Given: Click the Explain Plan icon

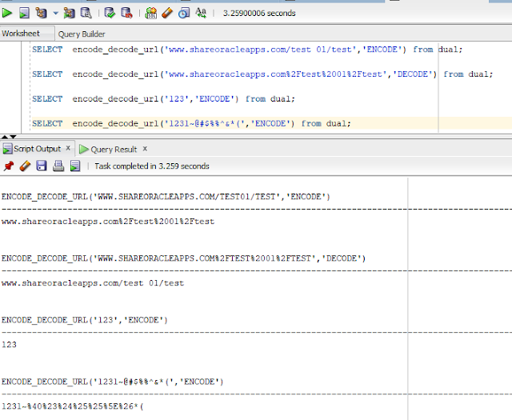Looking at the screenshot, I should pos(42,13).
